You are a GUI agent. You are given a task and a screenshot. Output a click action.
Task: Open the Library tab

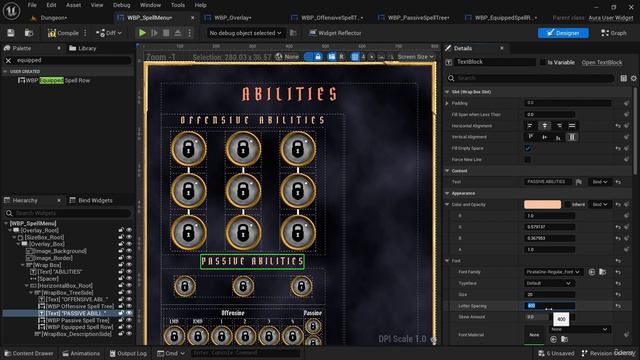83,48
